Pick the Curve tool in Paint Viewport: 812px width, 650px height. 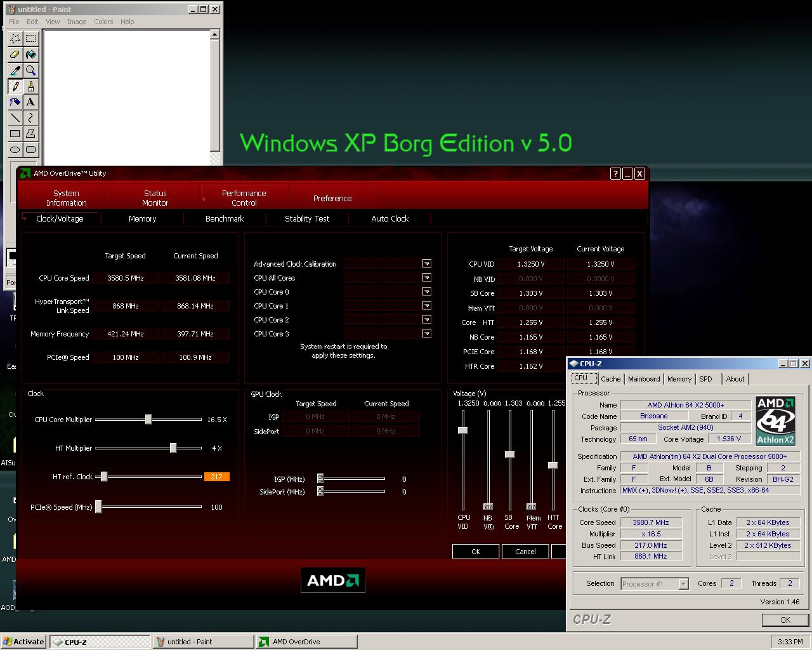(x=30, y=118)
